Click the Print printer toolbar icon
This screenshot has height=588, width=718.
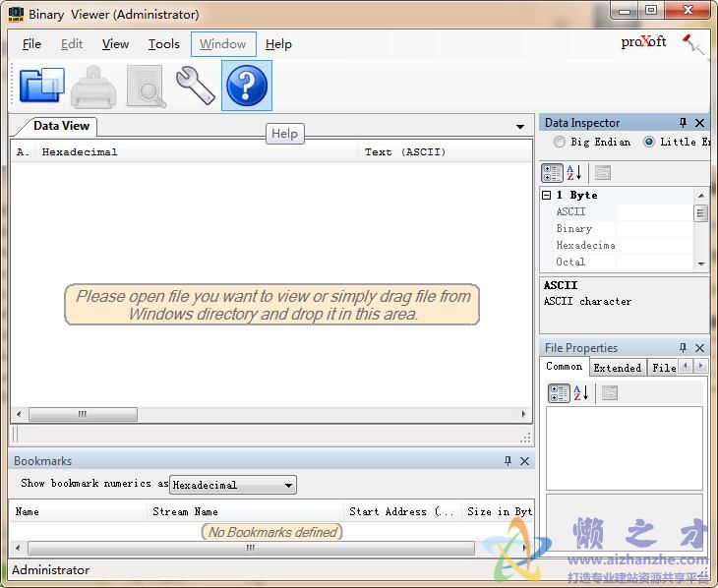click(x=93, y=87)
